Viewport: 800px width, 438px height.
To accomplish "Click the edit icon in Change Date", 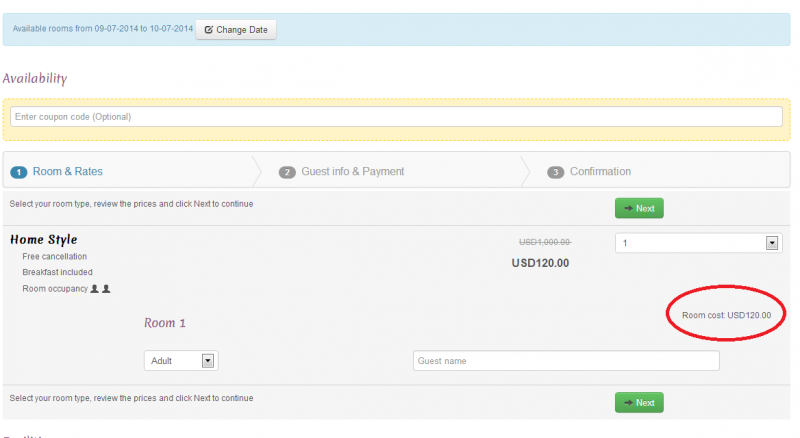I will click(208, 30).
